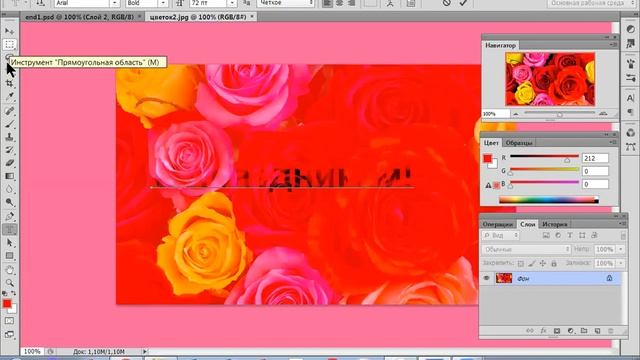Toggle type layer filter
This screenshot has height=360, width=640.
(570, 236)
